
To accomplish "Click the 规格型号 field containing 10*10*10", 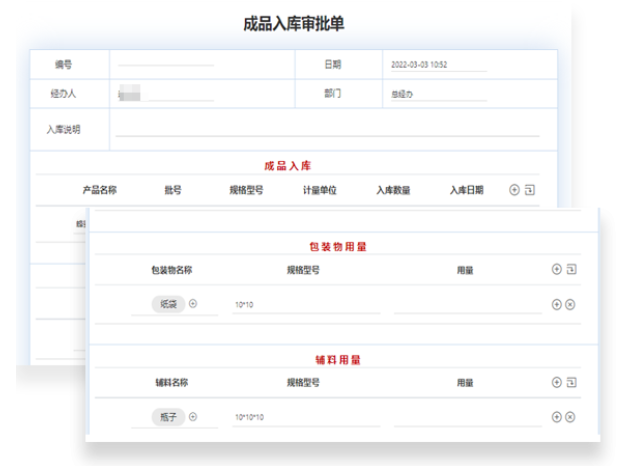I will click(x=305, y=417).
